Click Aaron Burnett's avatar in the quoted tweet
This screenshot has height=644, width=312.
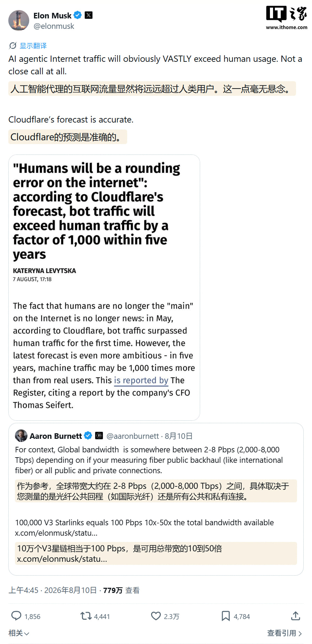pyautogui.click(x=21, y=436)
